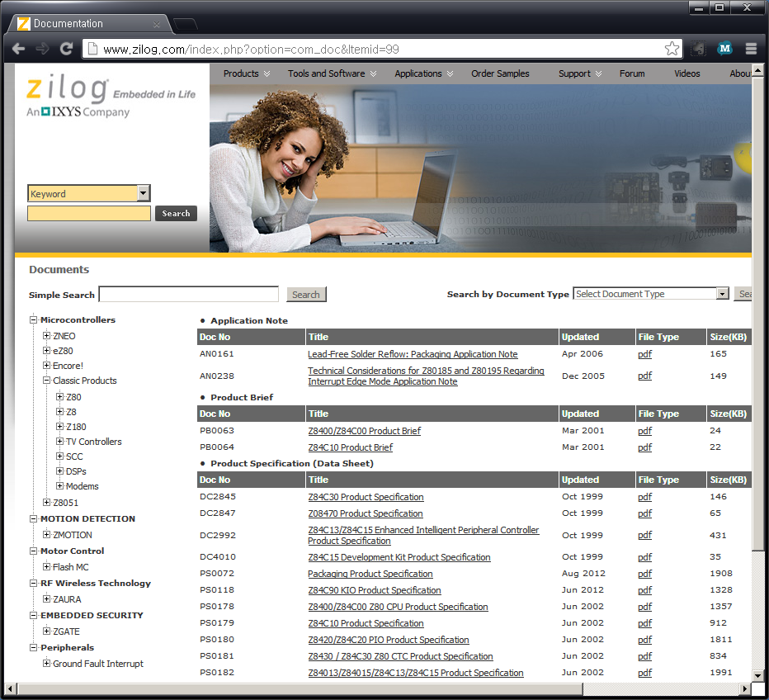
Task: Expand the Z180 tree node
Action: coord(60,427)
